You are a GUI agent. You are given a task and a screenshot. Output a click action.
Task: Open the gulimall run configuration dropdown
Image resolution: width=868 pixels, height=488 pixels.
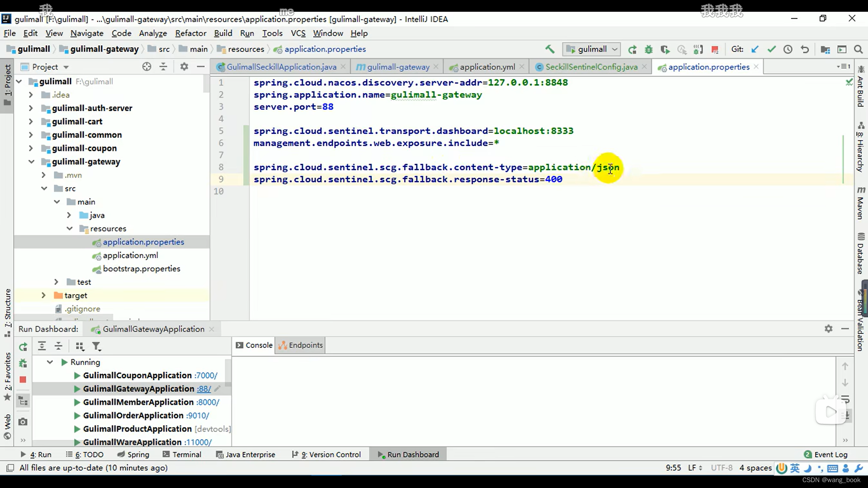click(x=592, y=49)
